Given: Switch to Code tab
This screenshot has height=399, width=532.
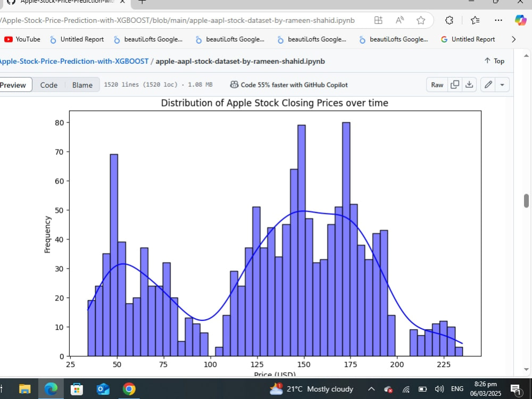Looking at the screenshot, I should click(49, 85).
